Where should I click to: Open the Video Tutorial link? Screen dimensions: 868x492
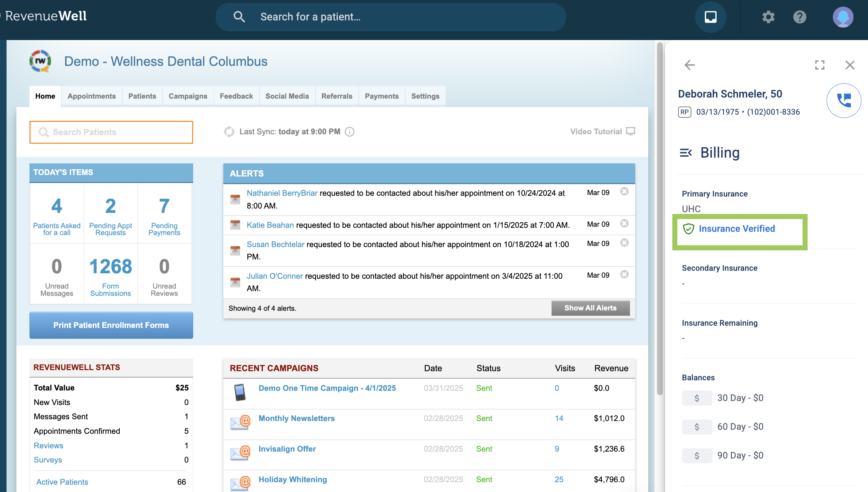pos(596,132)
